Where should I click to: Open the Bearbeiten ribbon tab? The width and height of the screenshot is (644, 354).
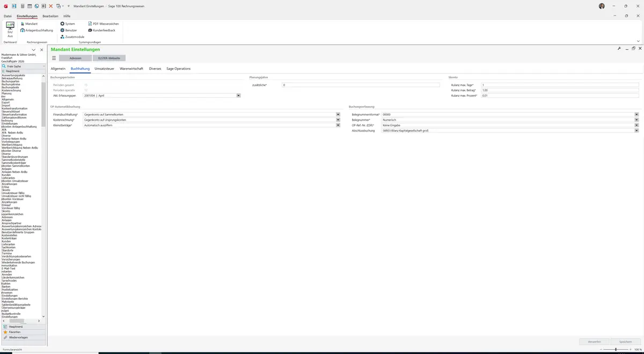click(50, 16)
